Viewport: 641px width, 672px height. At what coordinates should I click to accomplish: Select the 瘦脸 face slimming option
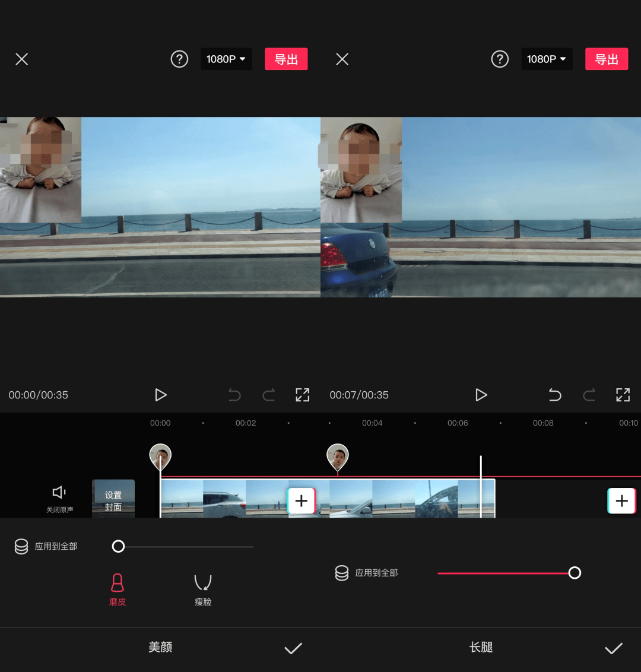[x=203, y=590]
